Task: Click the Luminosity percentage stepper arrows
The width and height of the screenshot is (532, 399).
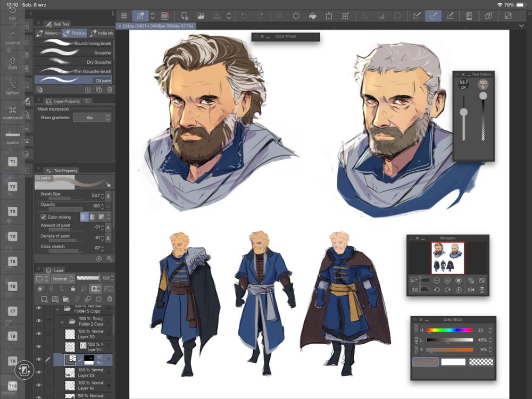Action: pos(490,339)
